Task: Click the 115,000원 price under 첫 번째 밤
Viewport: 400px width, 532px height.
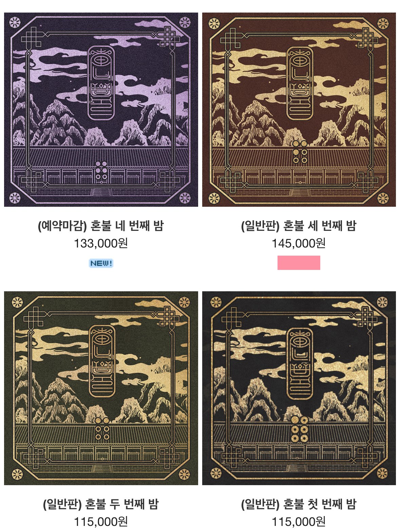Action: pyautogui.click(x=299, y=522)
